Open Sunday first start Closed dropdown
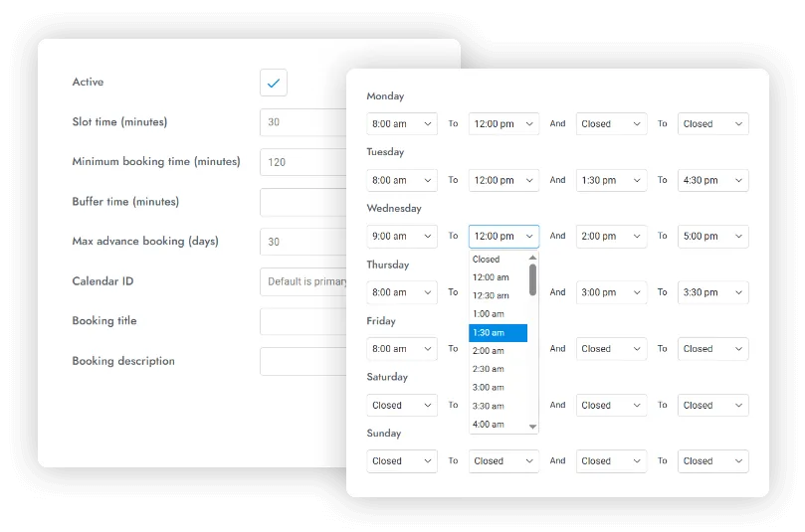805x532 pixels. (x=401, y=461)
